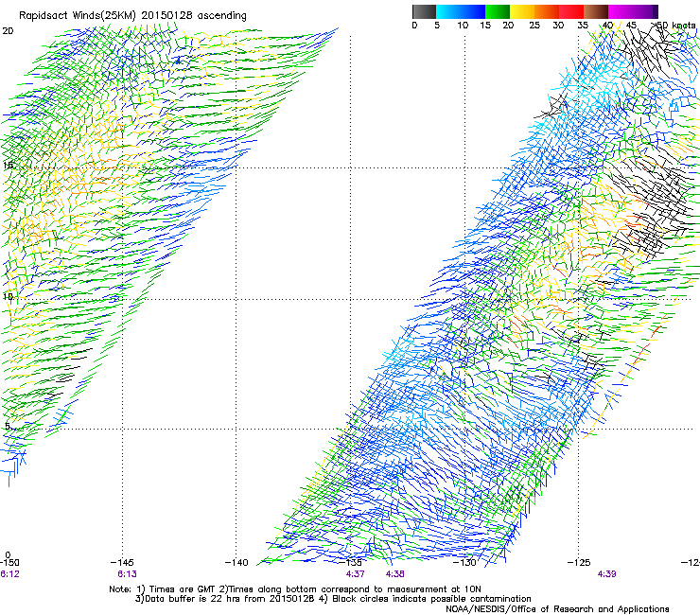Click the '4:39' swath time label
This screenshot has width=700, height=615.
[606, 574]
